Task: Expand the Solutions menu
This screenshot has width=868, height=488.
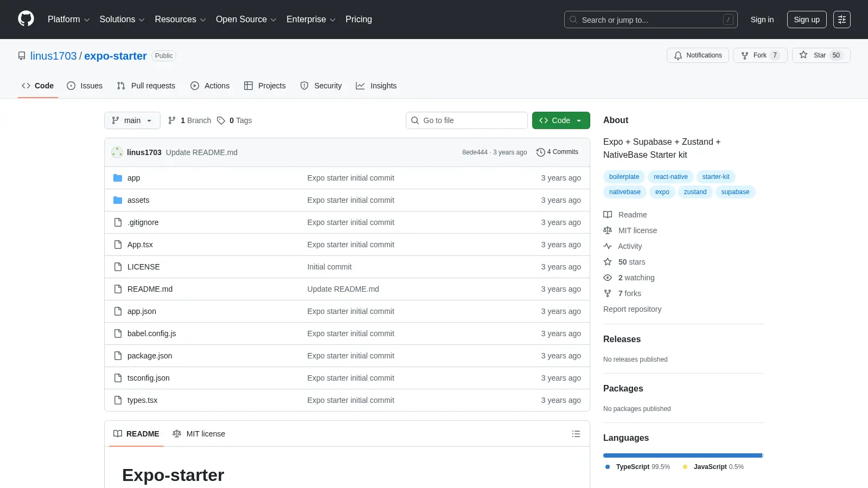Action: pyautogui.click(x=122, y=20)
